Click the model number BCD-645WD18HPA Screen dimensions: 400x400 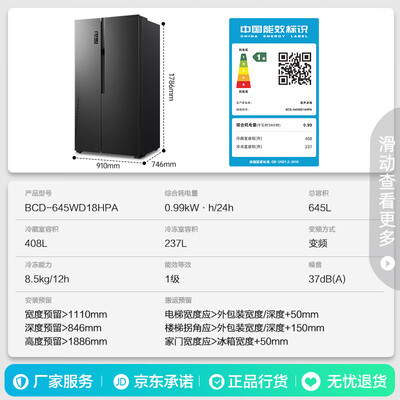pyautogui.click(x=71, y=208)
